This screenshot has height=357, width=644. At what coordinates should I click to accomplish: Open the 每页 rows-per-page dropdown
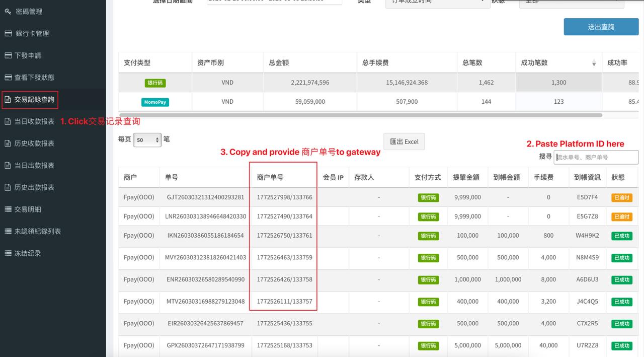click(147, 140)
